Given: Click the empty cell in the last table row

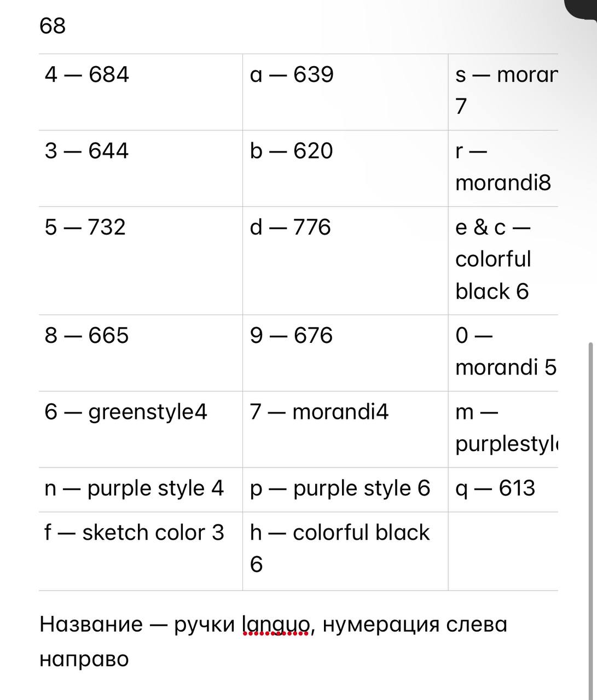Looking at the screenshot, I should click(x=503, y=551).
